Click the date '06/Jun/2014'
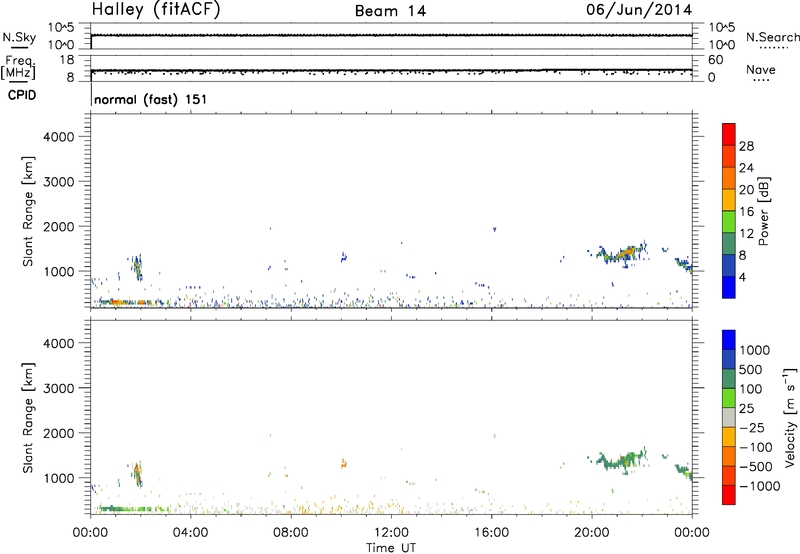This screenshot has height=554, width=800. pyautogui.click(x=639, y=10)
